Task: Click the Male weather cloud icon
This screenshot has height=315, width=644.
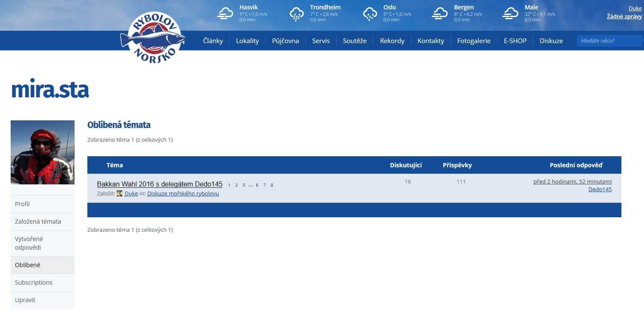Action: click(x=510, y=14)
